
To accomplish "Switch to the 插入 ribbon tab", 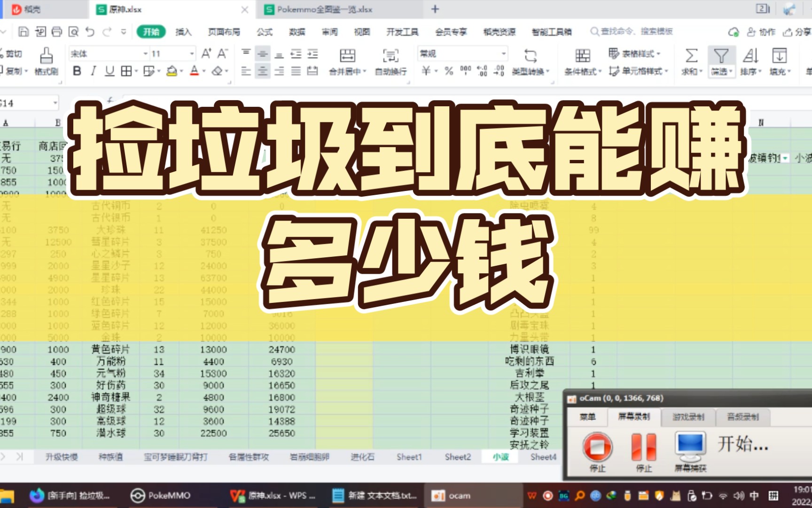I will click(x=183, y=32).
